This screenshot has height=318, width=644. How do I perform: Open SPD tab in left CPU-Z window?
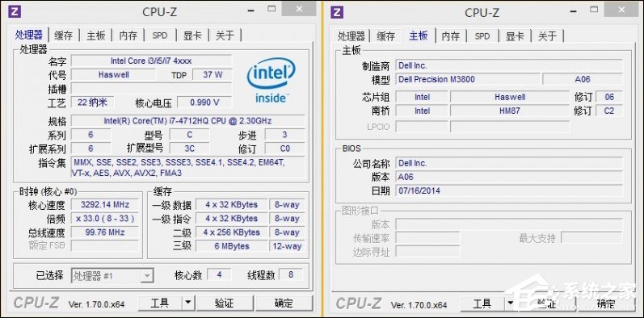(x=160, y=36)
